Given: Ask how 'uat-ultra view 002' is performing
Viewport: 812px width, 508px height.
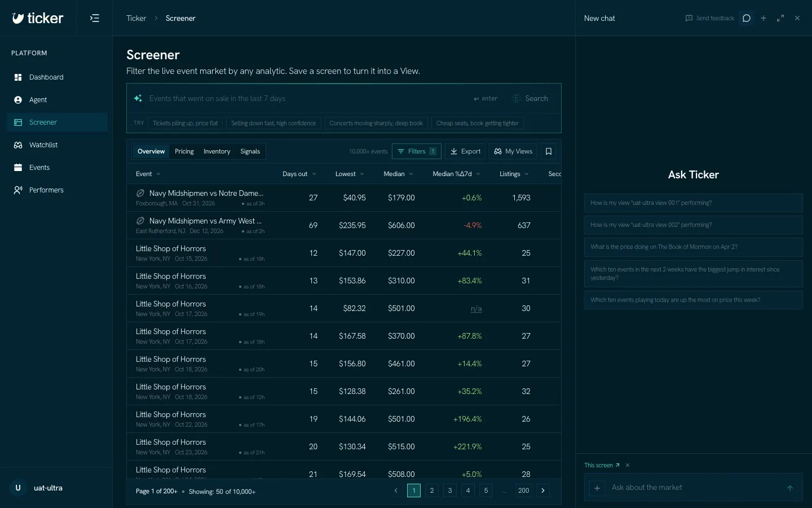Looking at the screenshot, I should point(693,225).
